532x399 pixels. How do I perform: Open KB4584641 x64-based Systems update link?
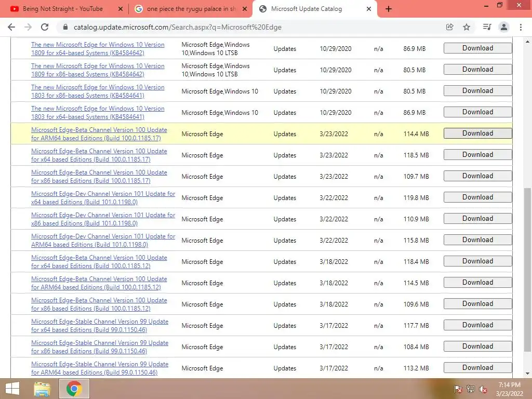point(98,113)
